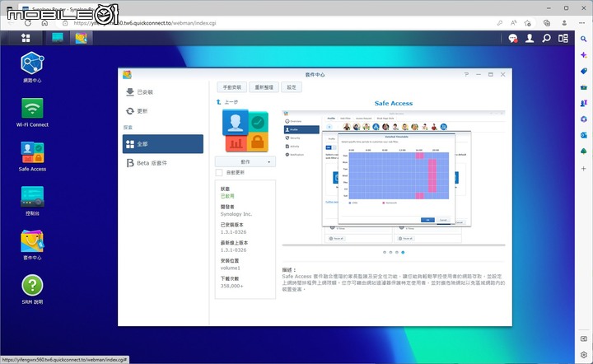Open the SRM widgets panel icon
Image resolution: width=593 pixels, height=364 pixels.
563,38
